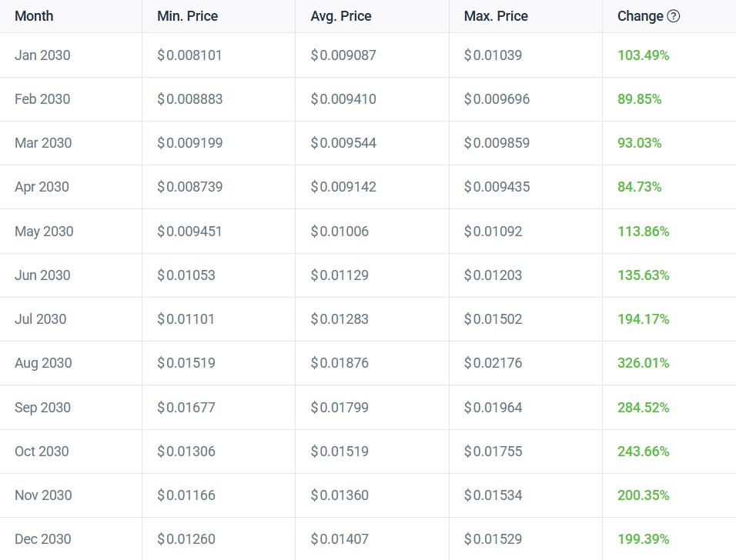The height and width of the screenshot is (560, 736).
Task: Click the Month column header
Action: [34, 16]
